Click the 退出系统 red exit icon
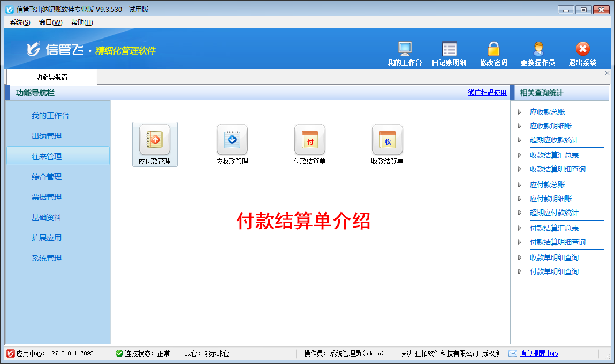This screenshot has height=364, width=615. [582, 49]
